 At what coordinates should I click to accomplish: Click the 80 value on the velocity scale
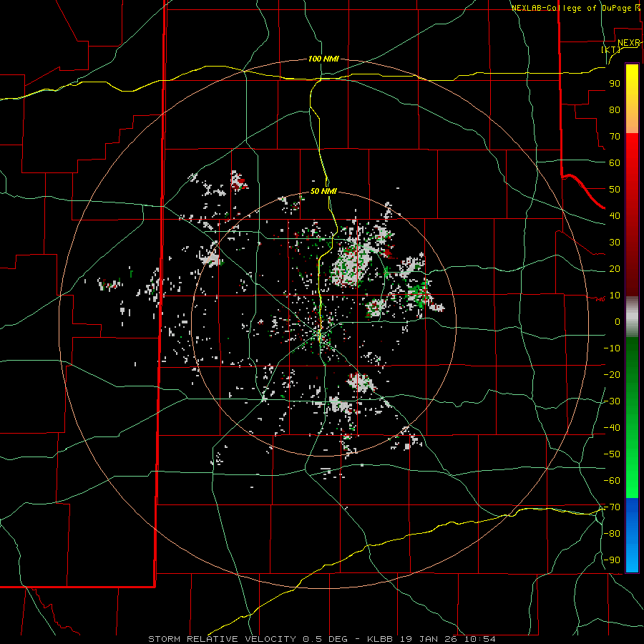click(615, 110)
